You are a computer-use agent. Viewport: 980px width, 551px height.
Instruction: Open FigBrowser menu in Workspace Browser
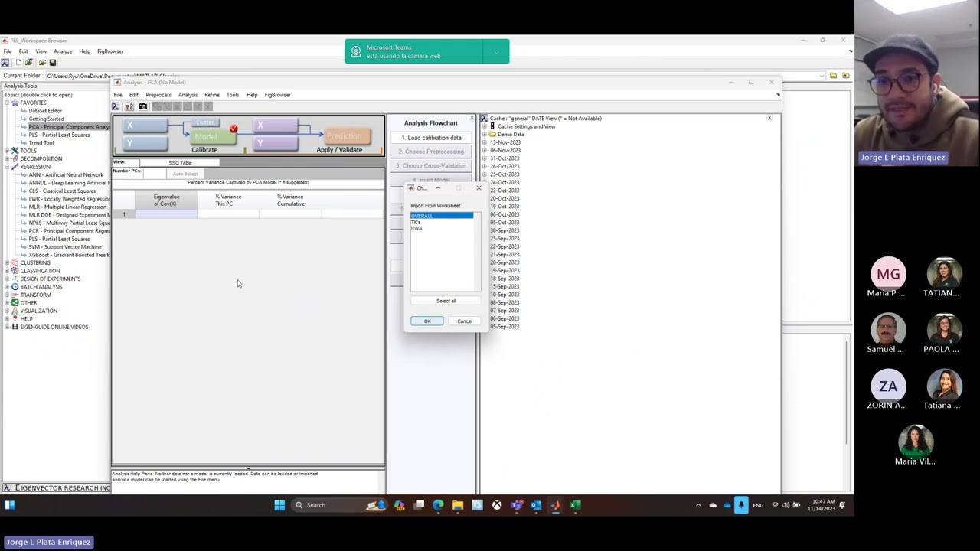tap(110, 51)
